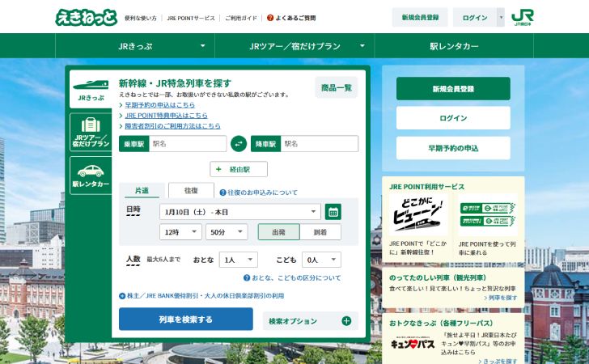589x364 pixels.
Task: Open the date dropdown showing 1月10日
Action: (240, 212)
